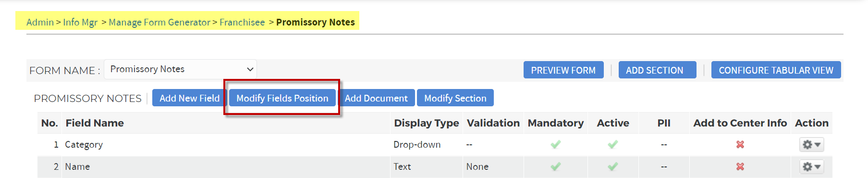Click red X under Add to Center Info for Category
868x178 pixels.
coord(740,144)
